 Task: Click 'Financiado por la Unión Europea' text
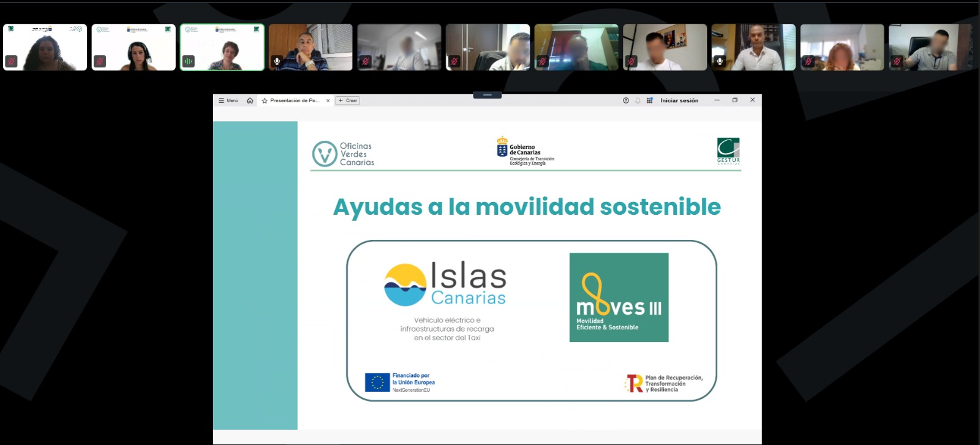413,379
